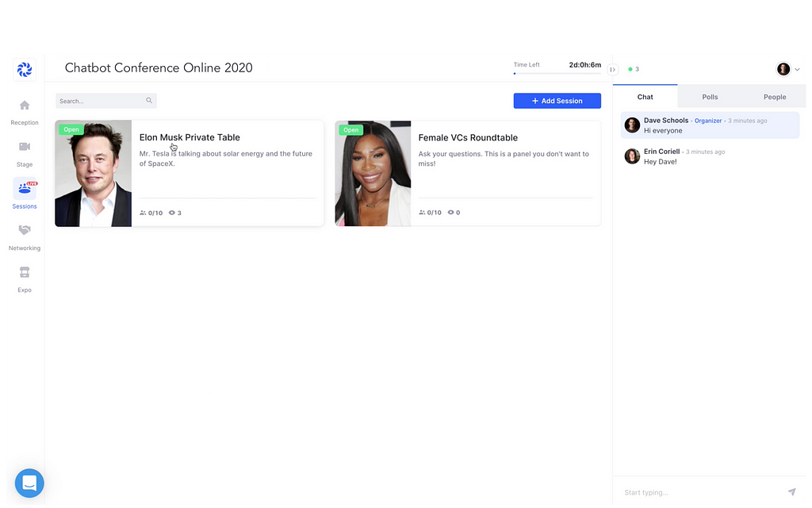Click the Female VCs Roundtable description text
The image size is (812, 508).
pyautogui.click(x=504, y=159)
